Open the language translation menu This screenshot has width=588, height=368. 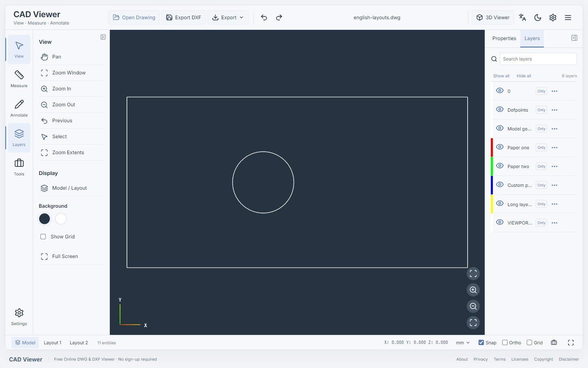pyautogui.click(x=522, y=18)
